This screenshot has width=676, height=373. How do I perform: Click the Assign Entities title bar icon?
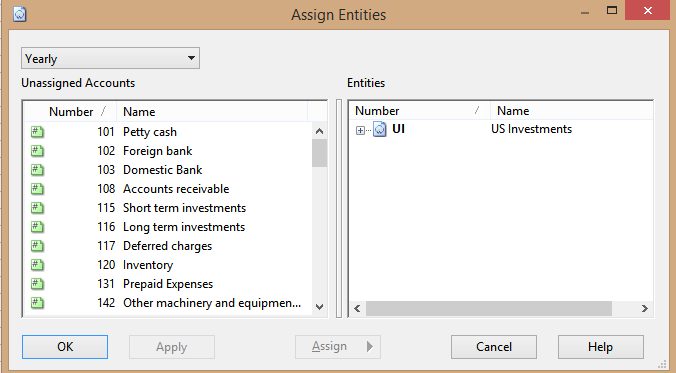(x=19, y=14)
